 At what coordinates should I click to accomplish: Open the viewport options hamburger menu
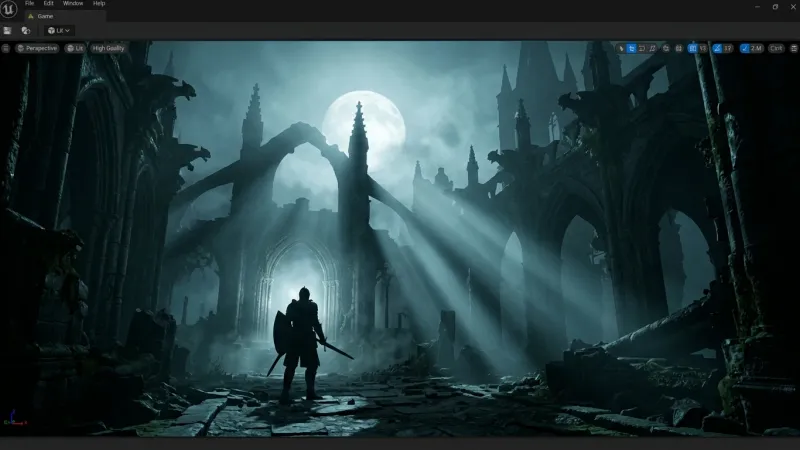[6, 48]
